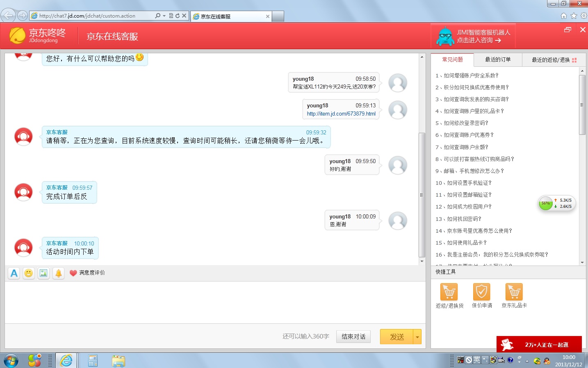Open Internet Explorer in the taskbar
Image resolution: width=588 pixels, height=368 pixels.
click(66, 361)
